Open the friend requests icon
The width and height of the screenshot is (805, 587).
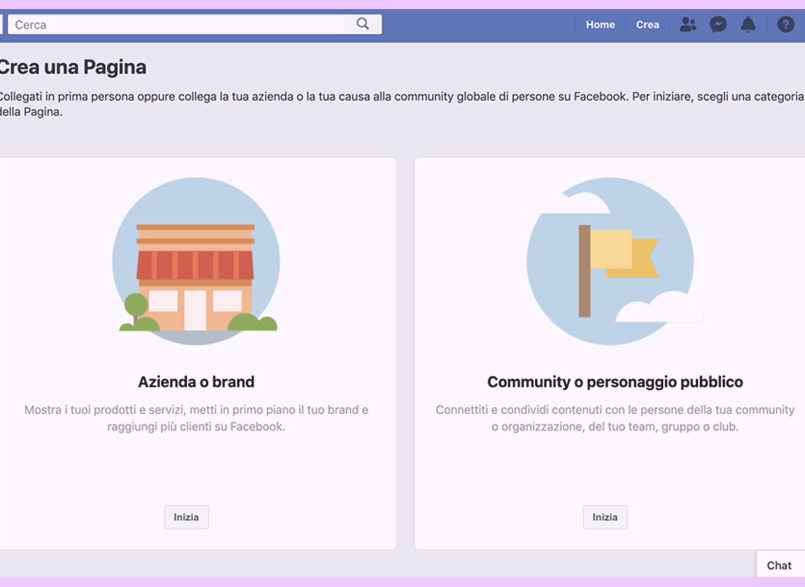687,24
